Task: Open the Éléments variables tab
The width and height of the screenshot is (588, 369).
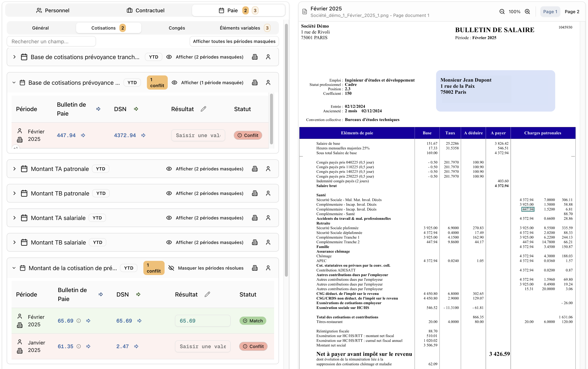Action: pos(240,28)
